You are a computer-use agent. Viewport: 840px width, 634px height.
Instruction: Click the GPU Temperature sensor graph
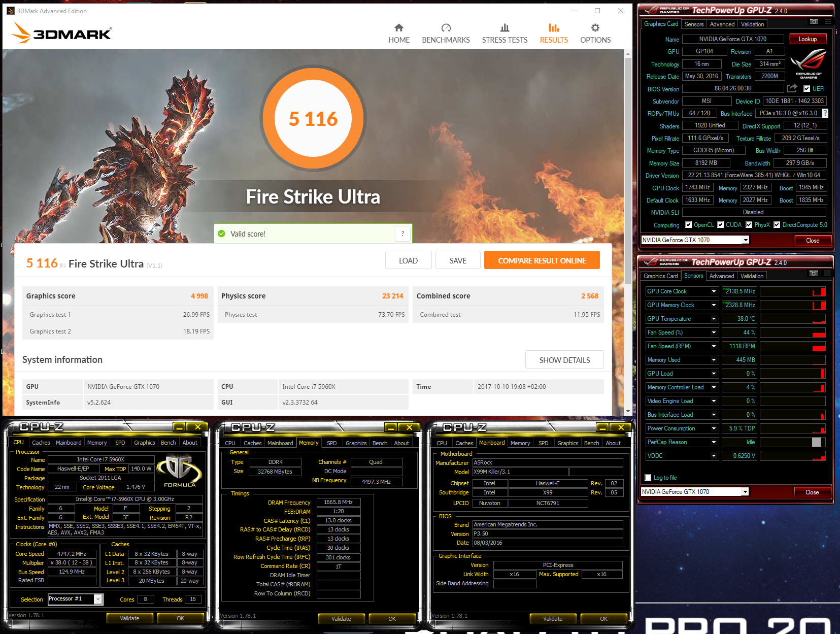[793, 319]
